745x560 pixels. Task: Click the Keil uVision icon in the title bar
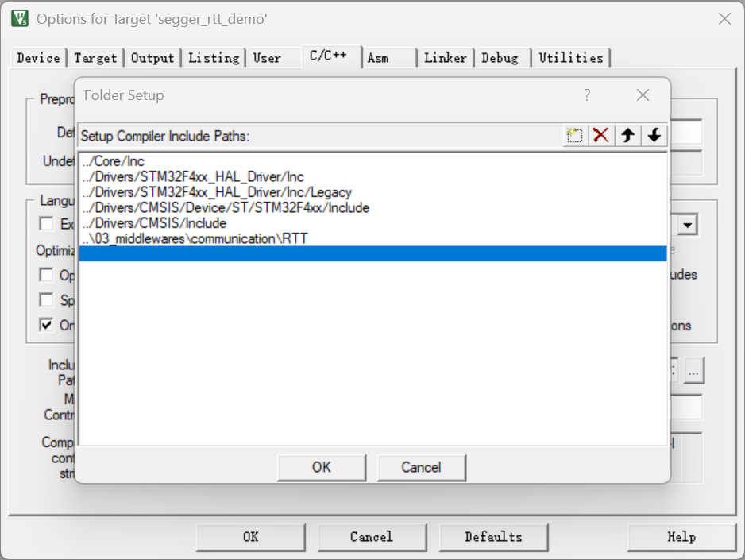(x=20, y=18)
